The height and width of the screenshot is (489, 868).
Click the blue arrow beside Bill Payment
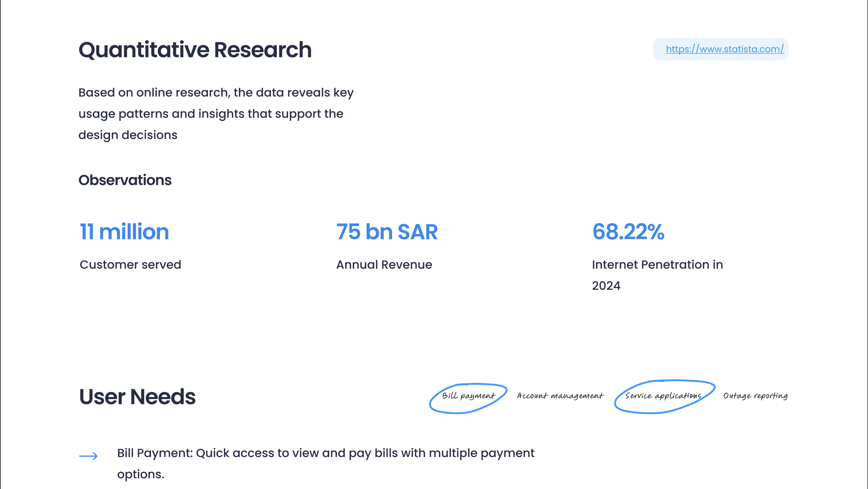coord(88,456)
